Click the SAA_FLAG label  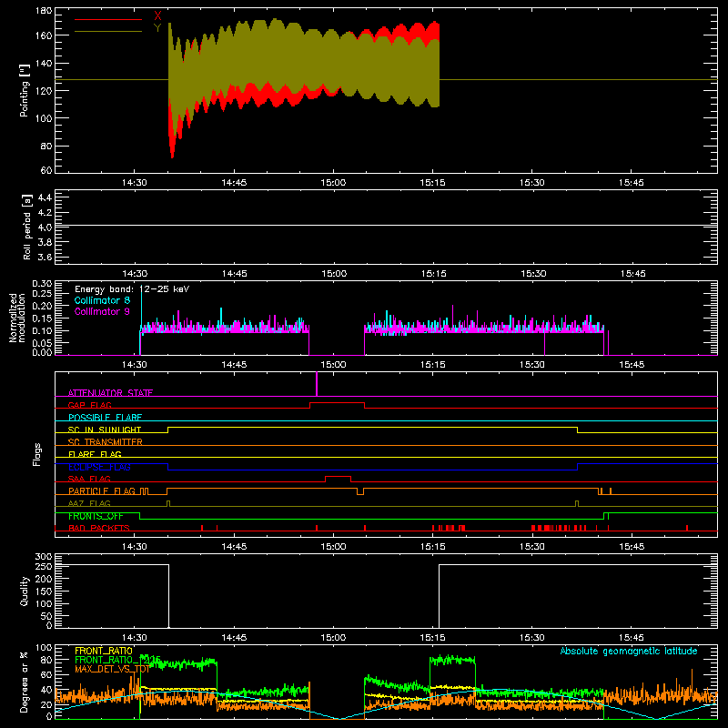coord(89,479)
